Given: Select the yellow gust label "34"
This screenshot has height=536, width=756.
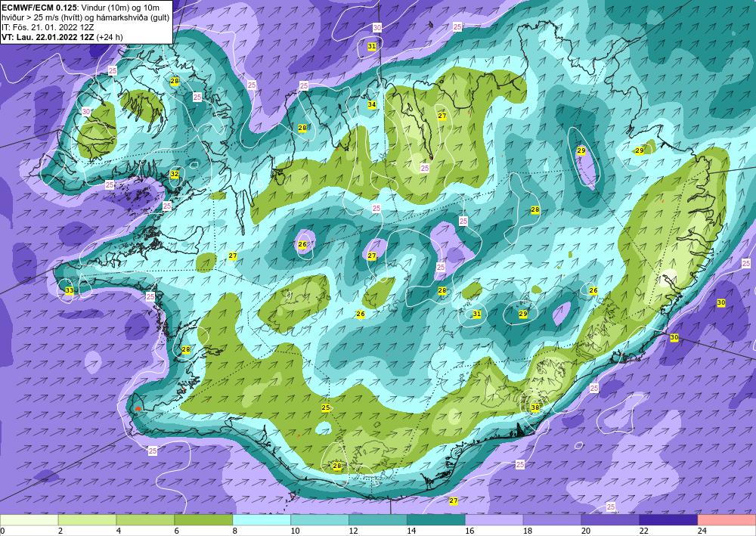Looking at the screenshot, I should coord(372,104).
